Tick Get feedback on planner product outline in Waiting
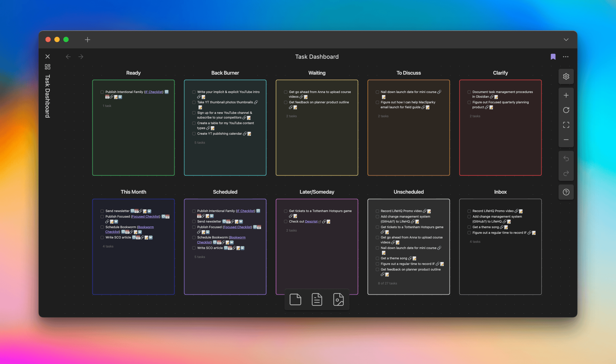 285,102
